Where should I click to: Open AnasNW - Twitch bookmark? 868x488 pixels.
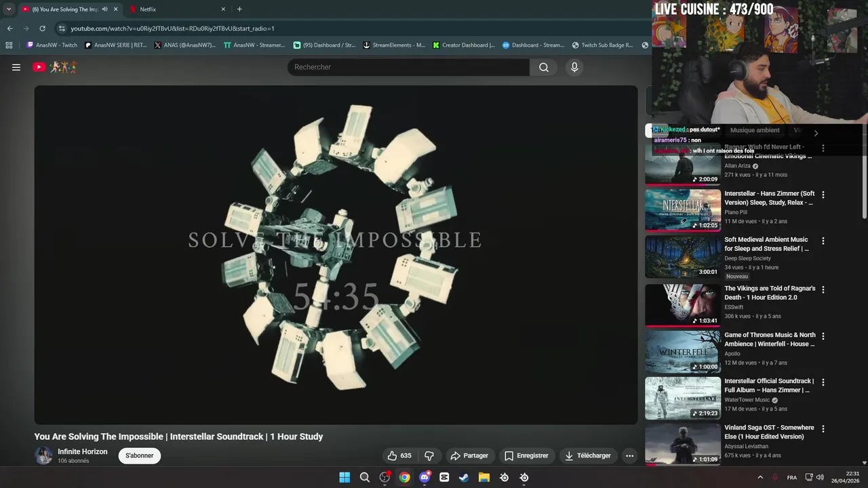coord(52,45)
